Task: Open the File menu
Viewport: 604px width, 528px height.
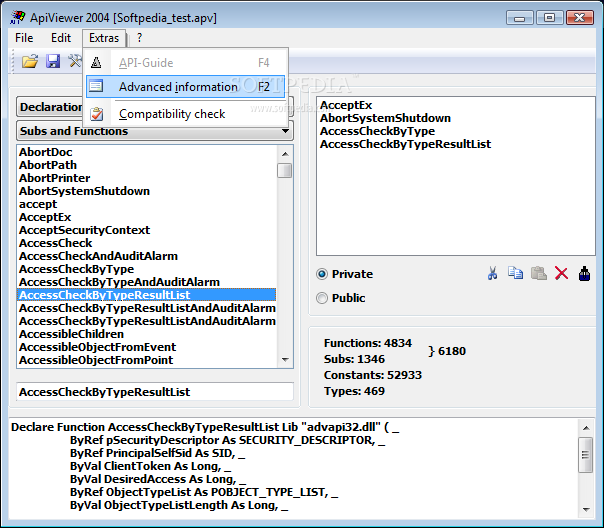Action: click(24, 38)
